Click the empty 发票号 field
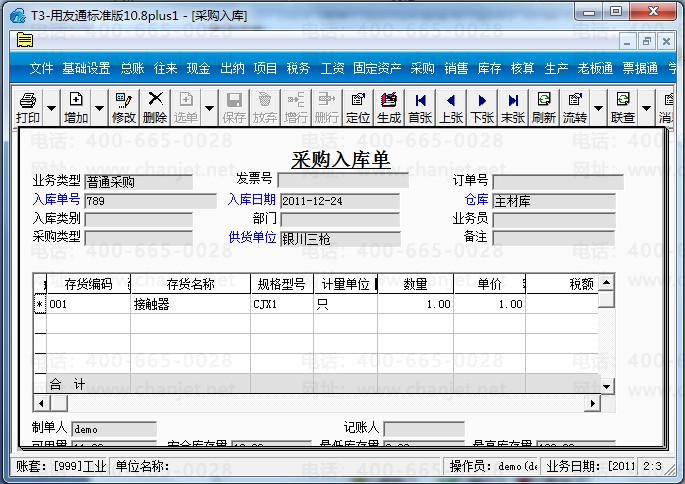The image size is (685, 484). click(x=343, y=180)
